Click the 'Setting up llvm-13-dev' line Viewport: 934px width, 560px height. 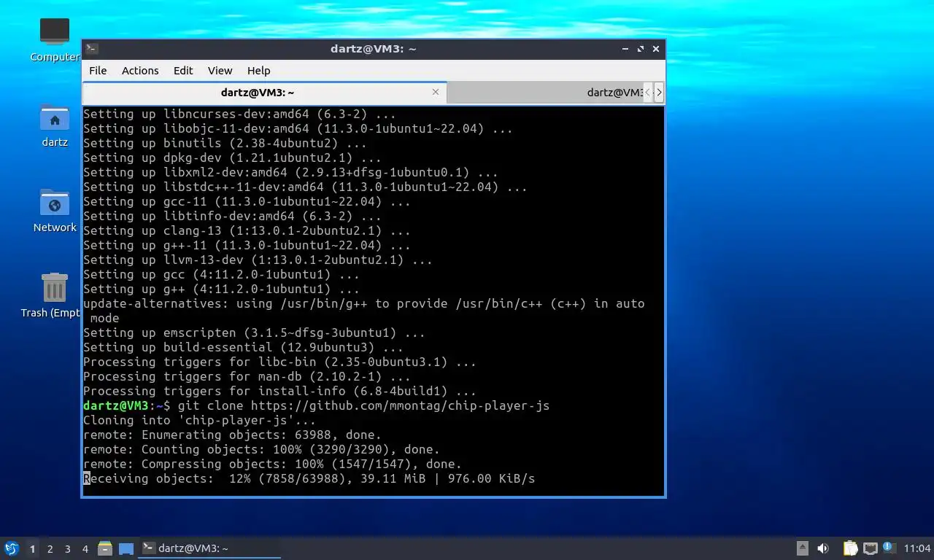tap(258, 260)
